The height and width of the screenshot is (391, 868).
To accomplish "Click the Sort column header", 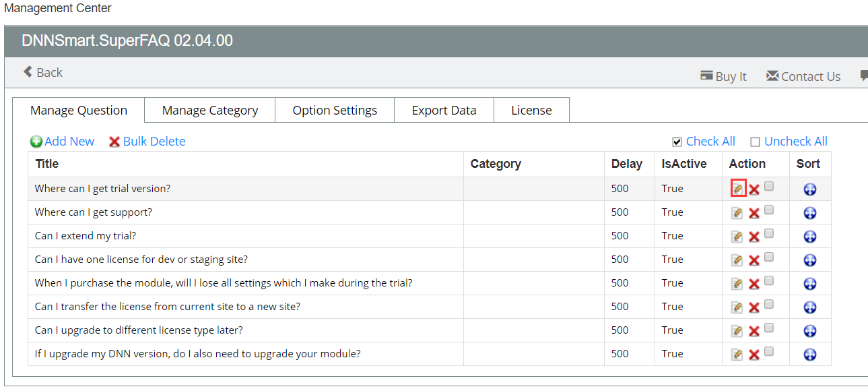I will coord(809,164).
